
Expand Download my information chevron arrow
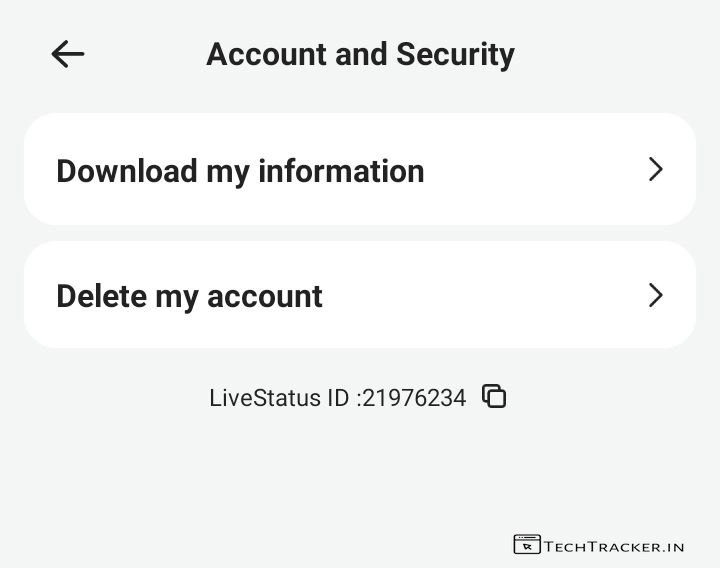coord(655,169)
